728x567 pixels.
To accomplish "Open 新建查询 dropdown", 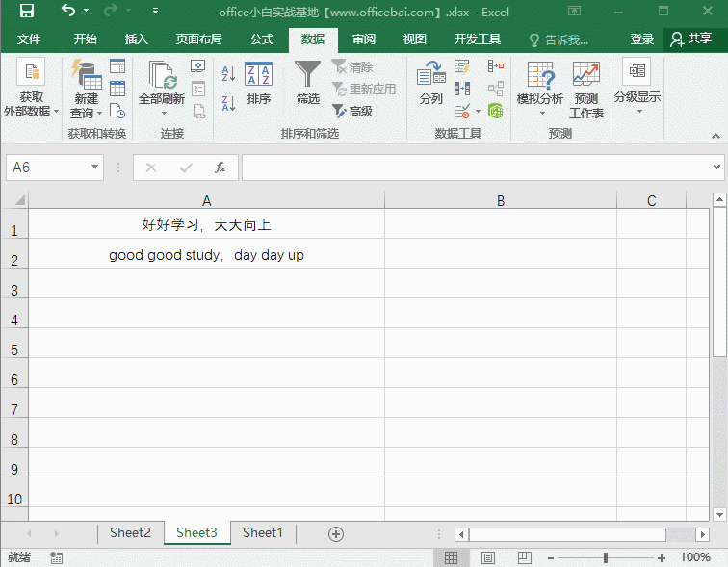I will (x=86, y=90).
